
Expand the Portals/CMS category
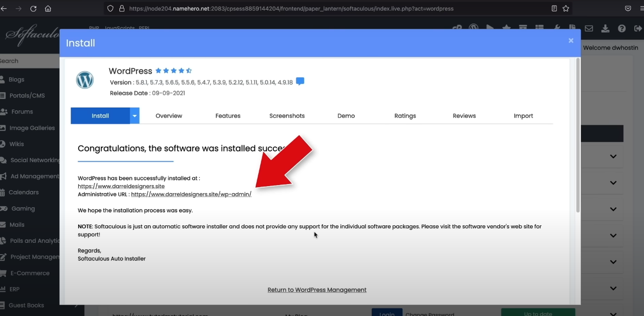tap(27, 95)
